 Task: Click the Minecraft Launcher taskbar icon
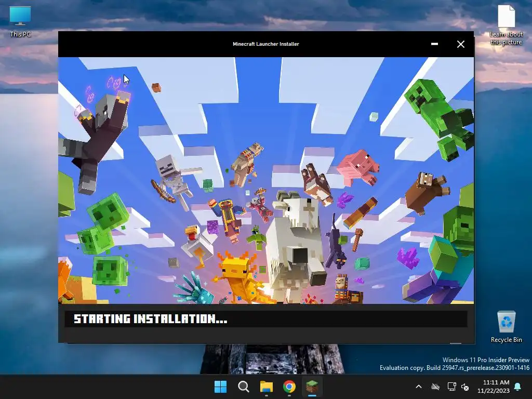coord(312,387)
